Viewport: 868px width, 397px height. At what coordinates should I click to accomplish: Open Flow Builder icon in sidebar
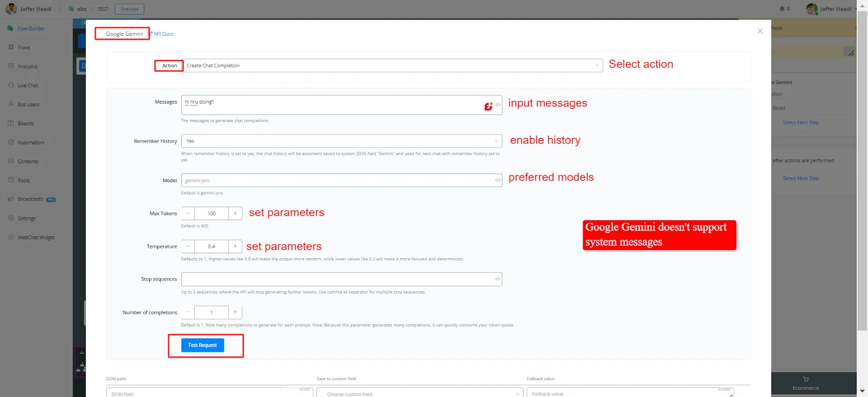(10, 28)
